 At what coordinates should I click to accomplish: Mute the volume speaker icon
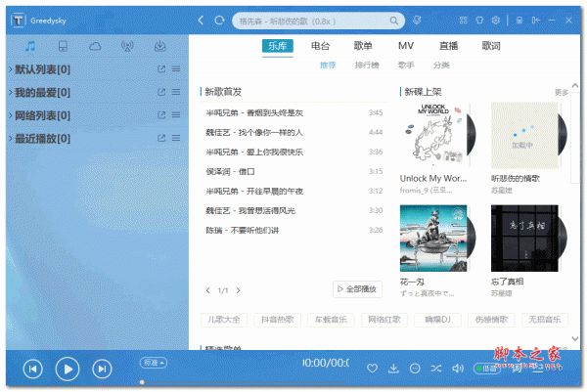click(458, 369)
